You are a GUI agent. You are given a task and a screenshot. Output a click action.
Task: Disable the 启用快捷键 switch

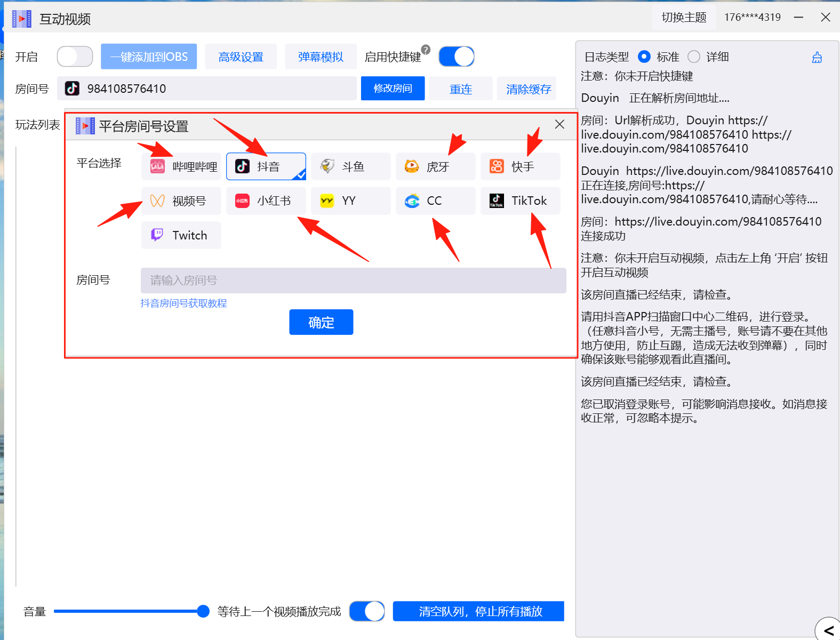pos(457,57)
